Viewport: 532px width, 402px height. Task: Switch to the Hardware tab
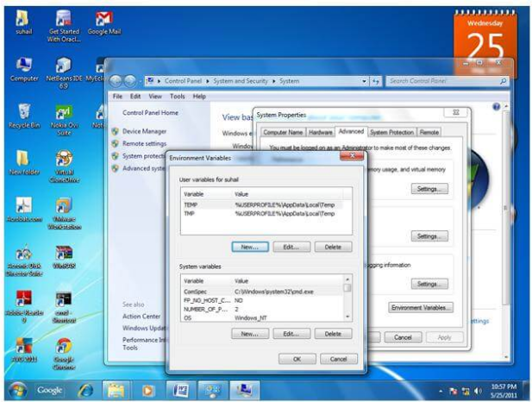[x=320, y=132]
